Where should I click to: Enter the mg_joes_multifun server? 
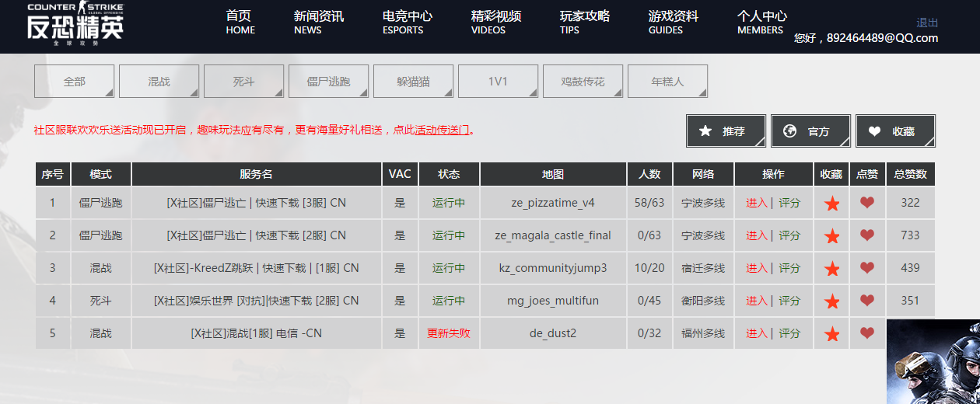pyautogui.click(x=757, y=301)
